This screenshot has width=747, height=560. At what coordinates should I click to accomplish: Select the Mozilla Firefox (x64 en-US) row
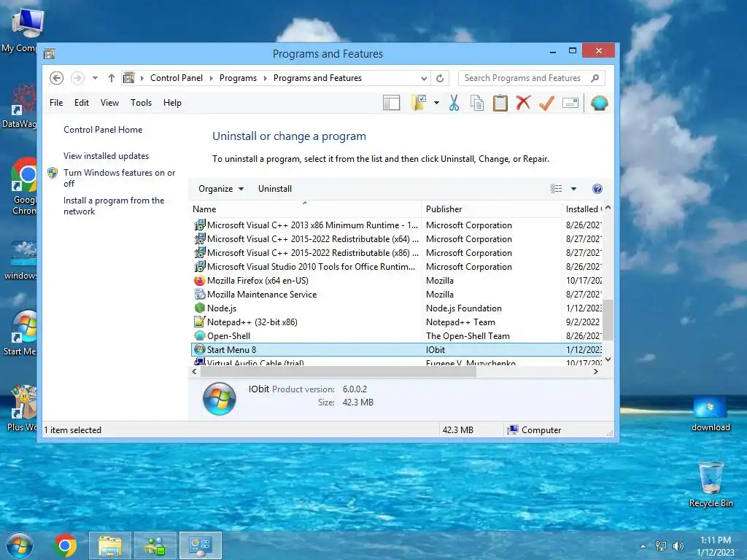point(396,281)
